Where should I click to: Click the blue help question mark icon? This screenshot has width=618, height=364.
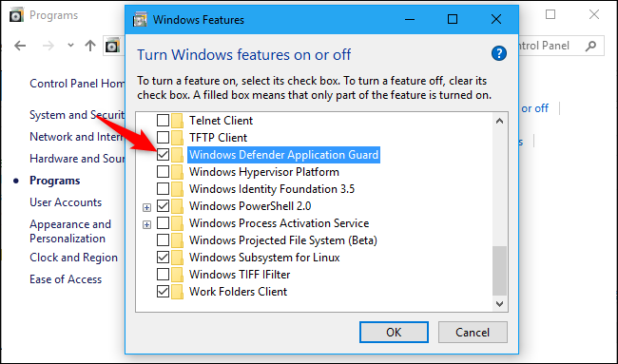499,53
